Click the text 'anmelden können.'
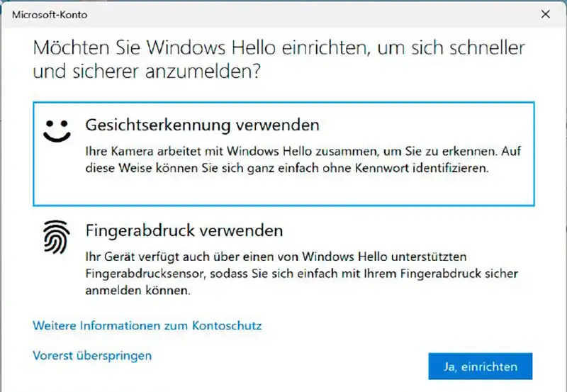The height and width of the screenshot is (392, 567). click(137, 291)
